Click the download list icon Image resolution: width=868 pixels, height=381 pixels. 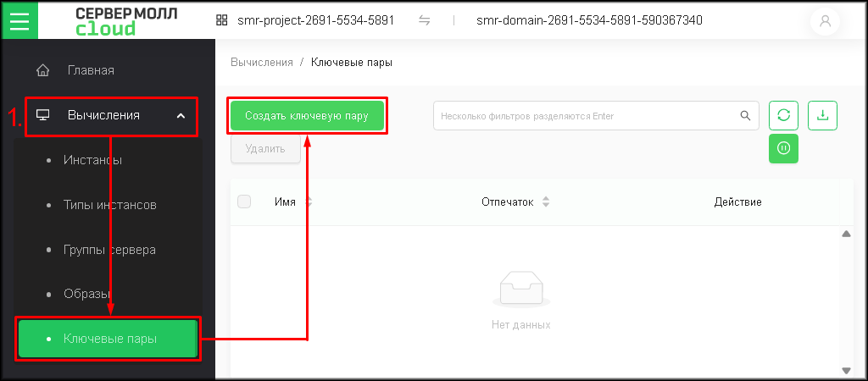[x=822, y=116]
